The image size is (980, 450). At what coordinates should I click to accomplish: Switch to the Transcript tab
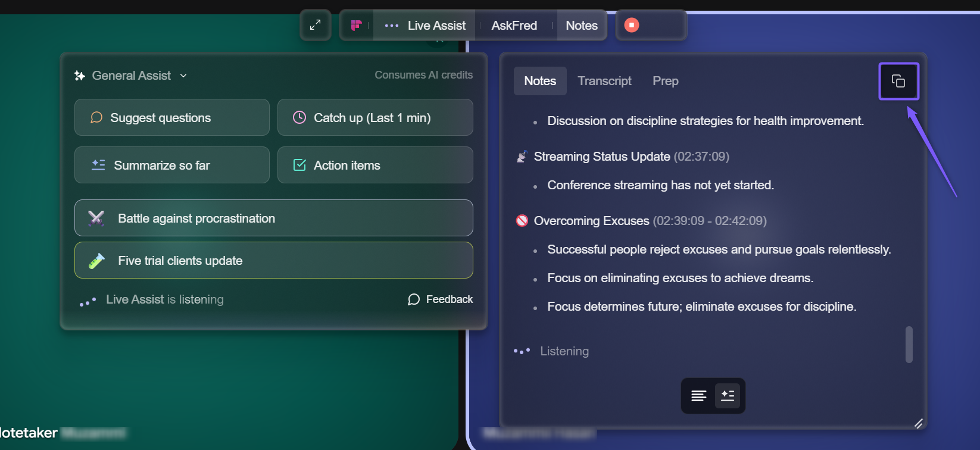click(604, 81)
